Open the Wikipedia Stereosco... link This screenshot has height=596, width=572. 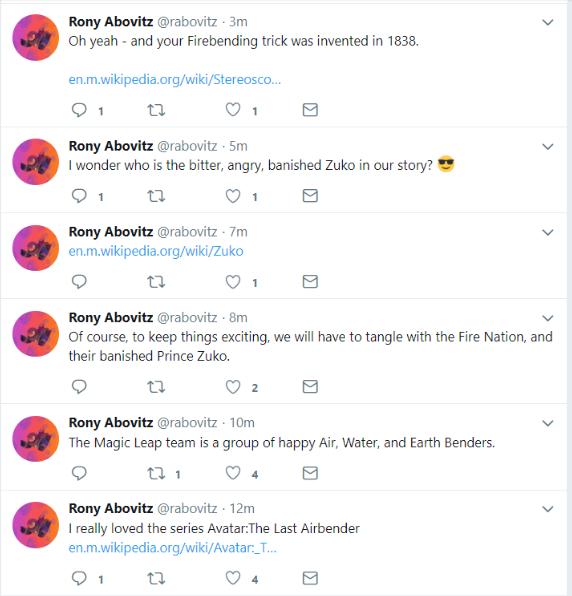174,79
